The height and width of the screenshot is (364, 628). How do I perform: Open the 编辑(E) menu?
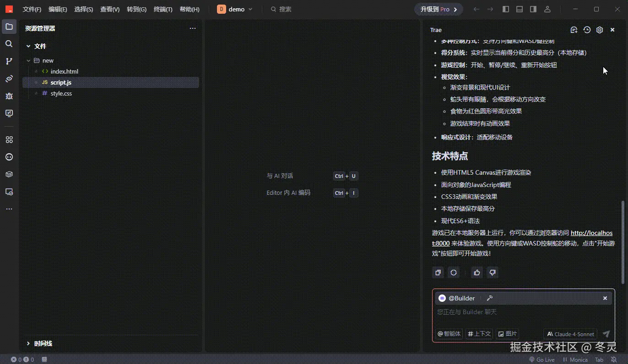(x=58, y=9)
